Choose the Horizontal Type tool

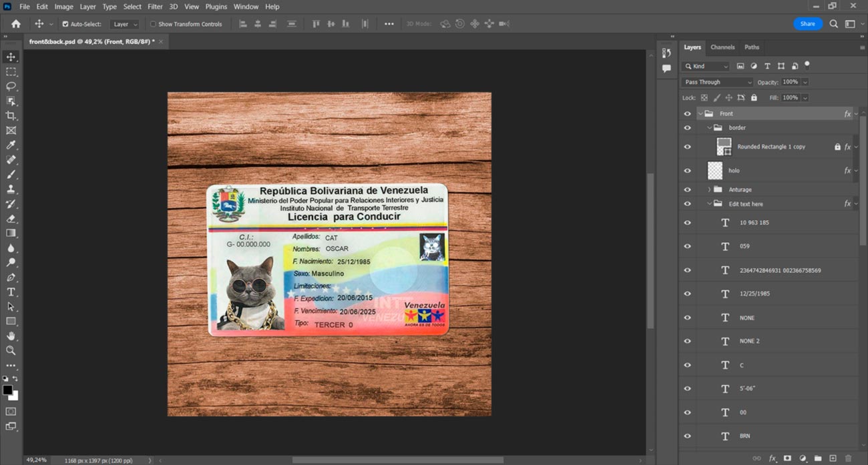click(x=11, y=292)
